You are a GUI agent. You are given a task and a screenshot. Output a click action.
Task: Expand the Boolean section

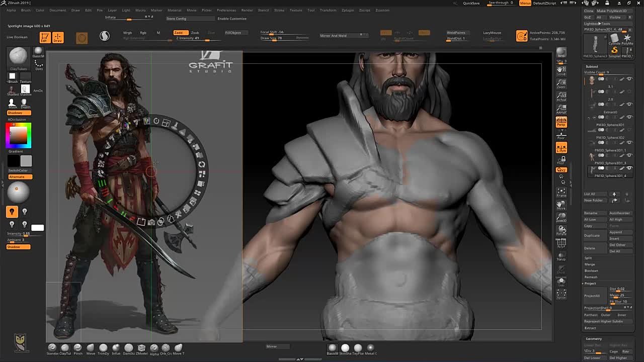[591, 270]
